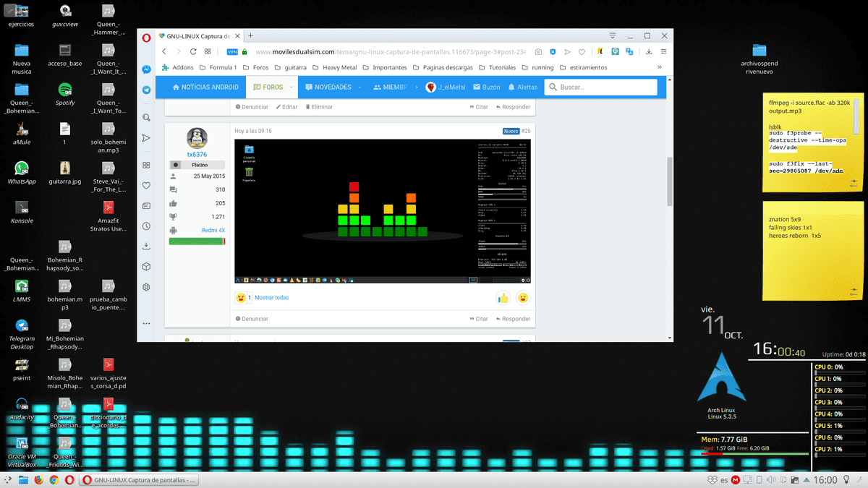Open the Konsole desktop icon
The height and width of the screenshot is (488, 868).
pyautogui.click(x=22, y=212)
